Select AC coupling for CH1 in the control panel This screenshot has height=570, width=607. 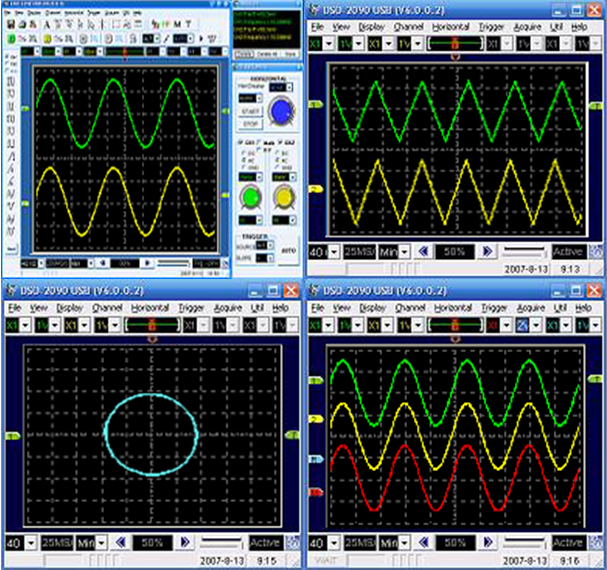point(243,160)
